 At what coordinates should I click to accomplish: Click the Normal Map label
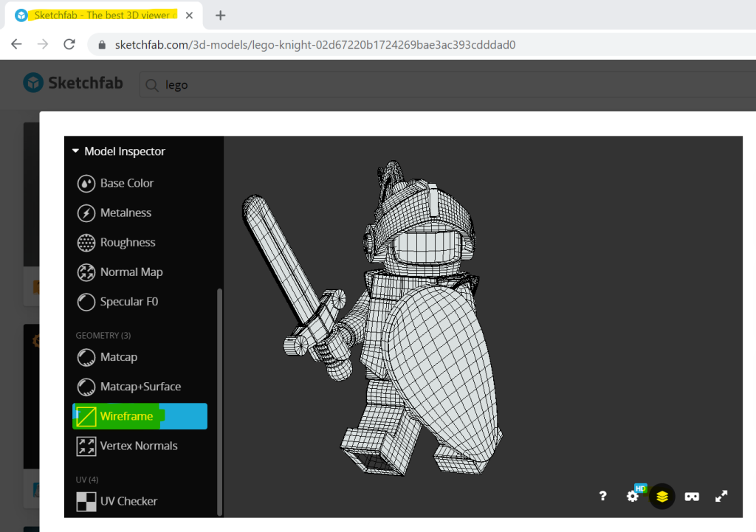131,272
